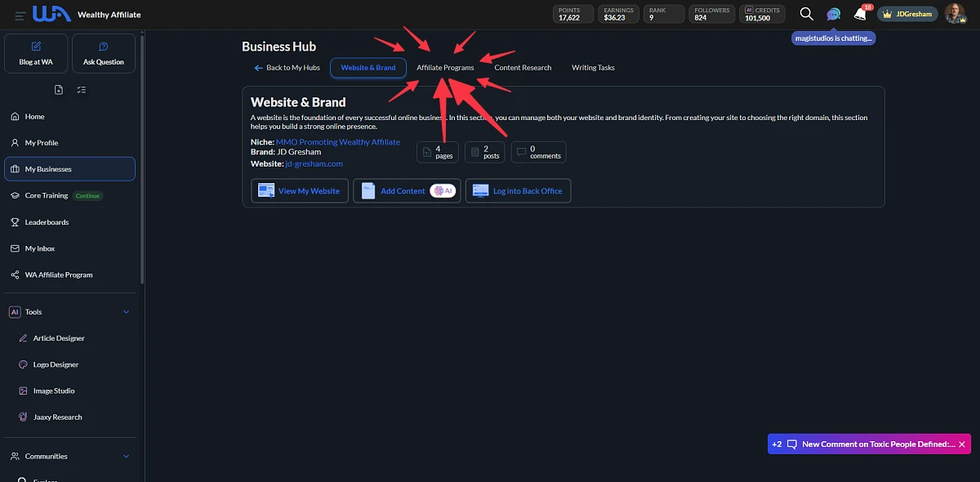Open the JDGresham user account menu
Image resolution: width=980 pixels, height=482 pixels.
tap(907, 14)
